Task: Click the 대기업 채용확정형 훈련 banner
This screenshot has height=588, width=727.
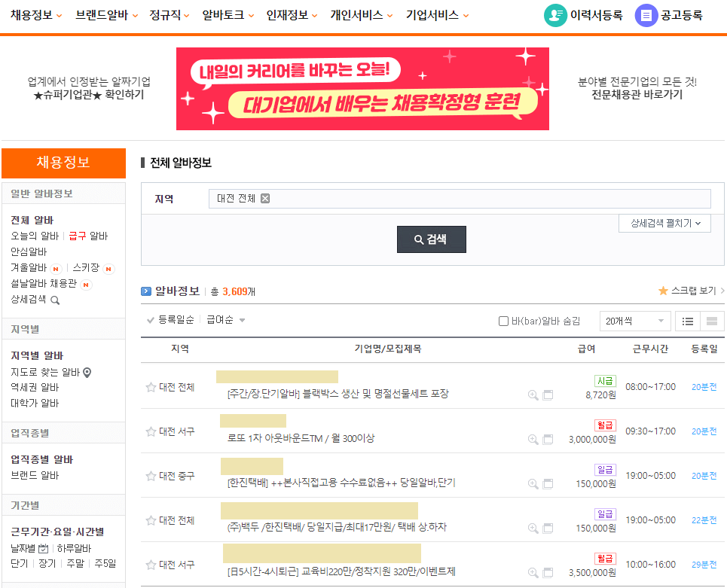Action: [362, 88]
